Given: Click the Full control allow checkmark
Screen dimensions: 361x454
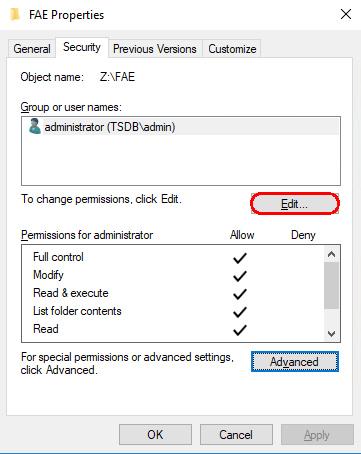Looking at the screenshot, I should (x=240, y=258).
